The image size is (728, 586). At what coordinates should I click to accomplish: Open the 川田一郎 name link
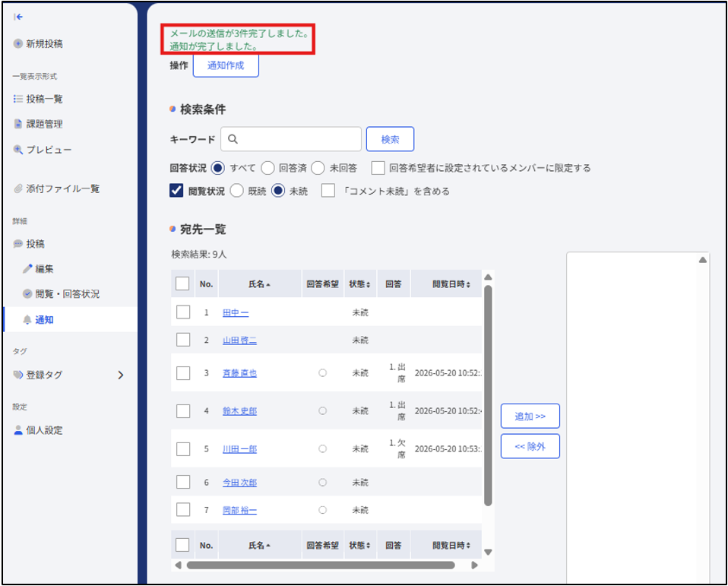(239, 449)
